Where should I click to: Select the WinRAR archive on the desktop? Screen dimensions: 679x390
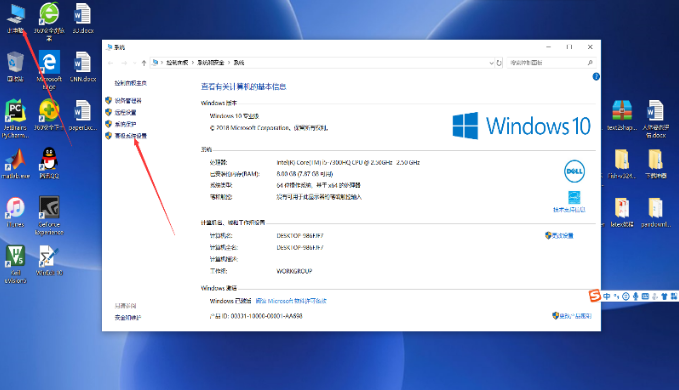[x=622, y=115]
